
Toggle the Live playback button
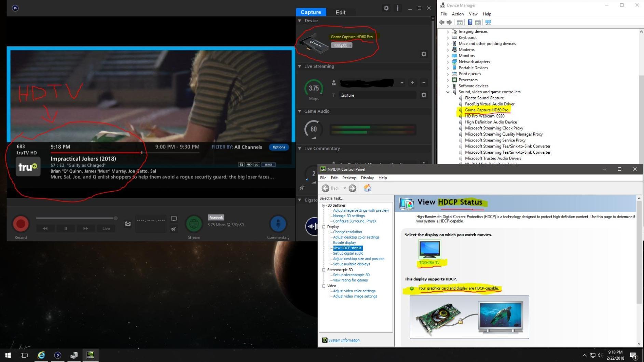tap(106, 228)
